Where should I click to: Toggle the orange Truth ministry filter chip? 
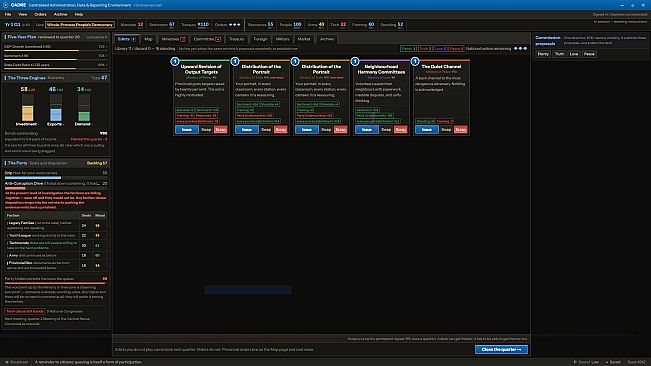(x=425, y=49)
